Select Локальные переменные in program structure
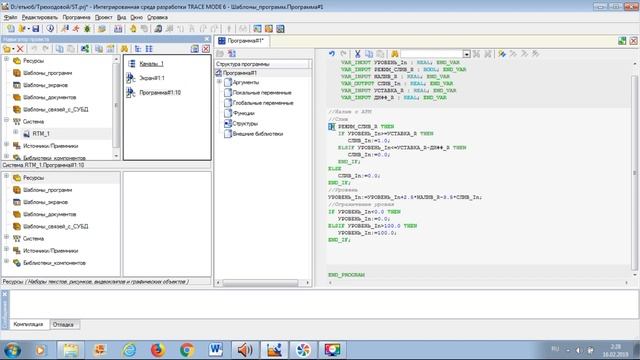 click(x=262, y=93)
